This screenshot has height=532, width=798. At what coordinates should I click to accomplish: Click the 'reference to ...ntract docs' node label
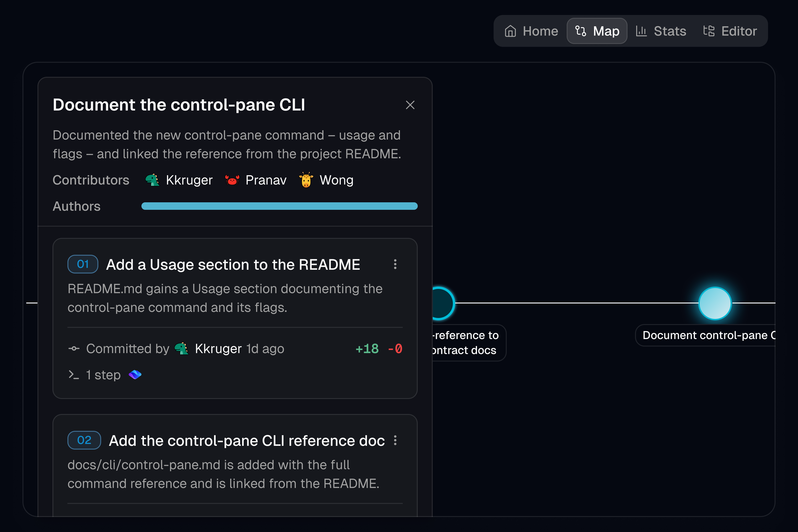(469, 343)
